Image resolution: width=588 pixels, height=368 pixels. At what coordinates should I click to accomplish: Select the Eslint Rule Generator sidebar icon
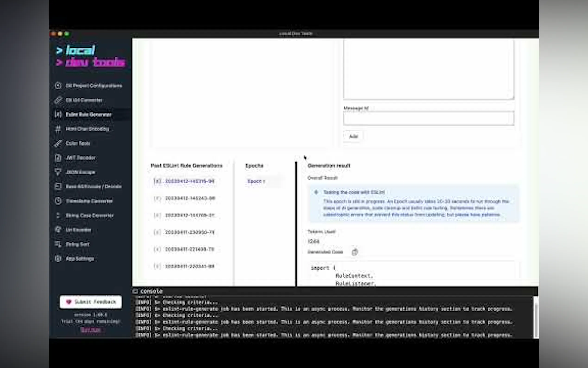(58, 114)
